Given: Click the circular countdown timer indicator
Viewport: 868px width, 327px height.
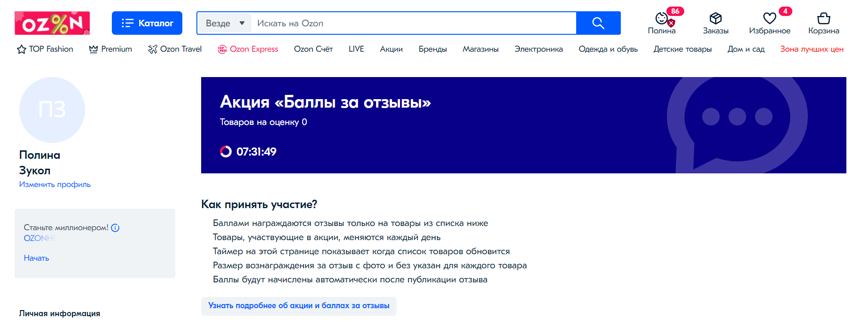Looking at the screenshot, I should [x=226, y=151].
